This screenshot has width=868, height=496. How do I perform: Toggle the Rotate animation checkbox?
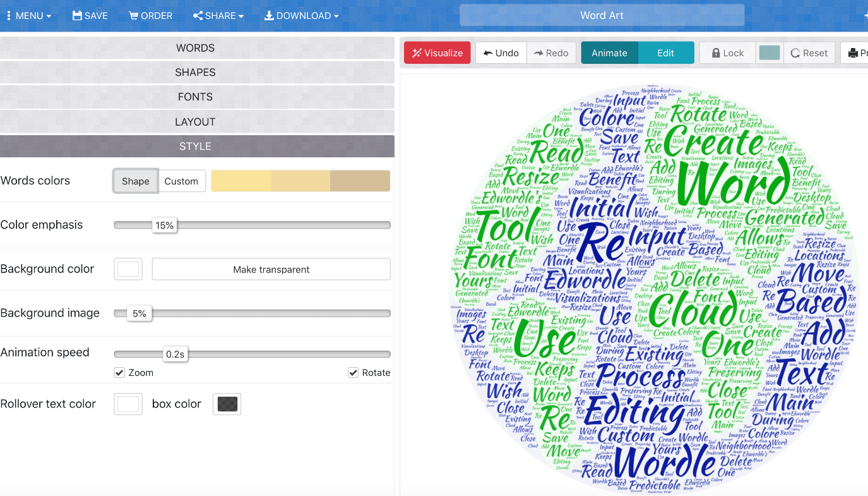[x=354, y=373]
